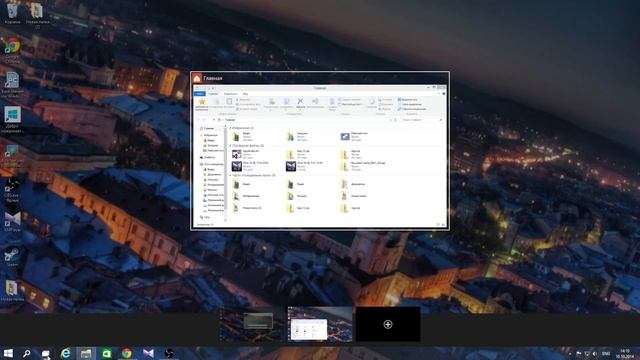Switch to the first virtual desktop thumbnail

tap(252, 324)
